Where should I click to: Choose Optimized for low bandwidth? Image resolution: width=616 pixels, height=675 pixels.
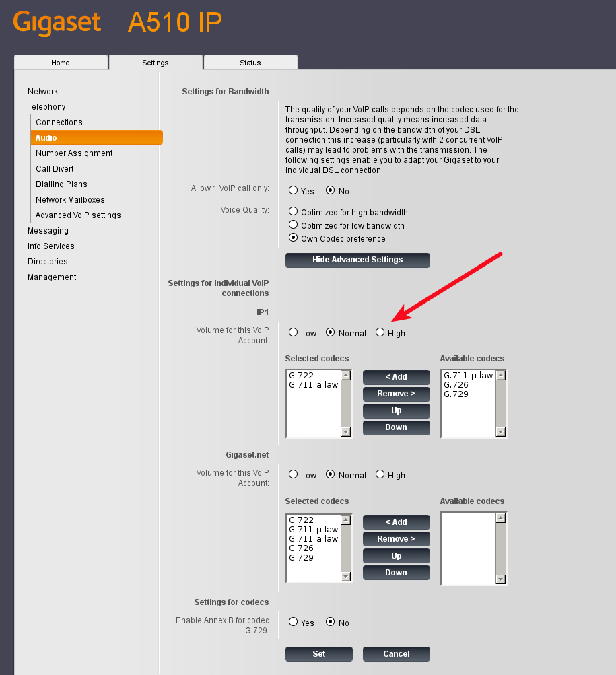pos(294,224)
